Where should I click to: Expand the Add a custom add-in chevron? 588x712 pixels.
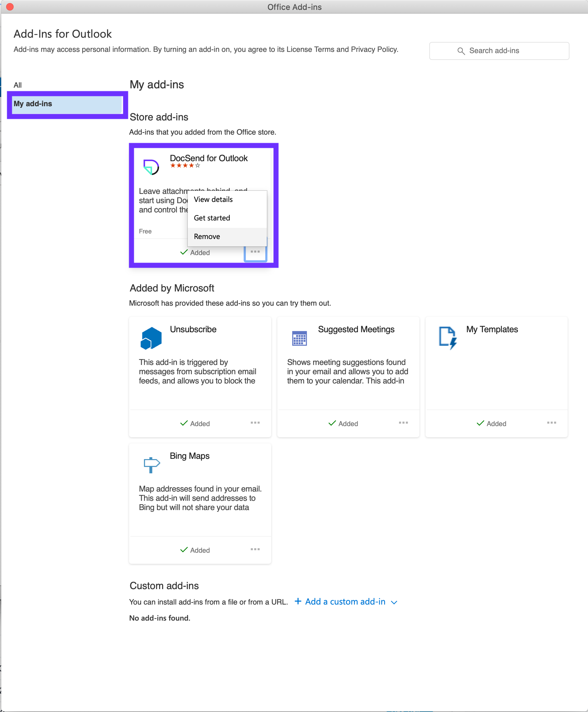394,602
